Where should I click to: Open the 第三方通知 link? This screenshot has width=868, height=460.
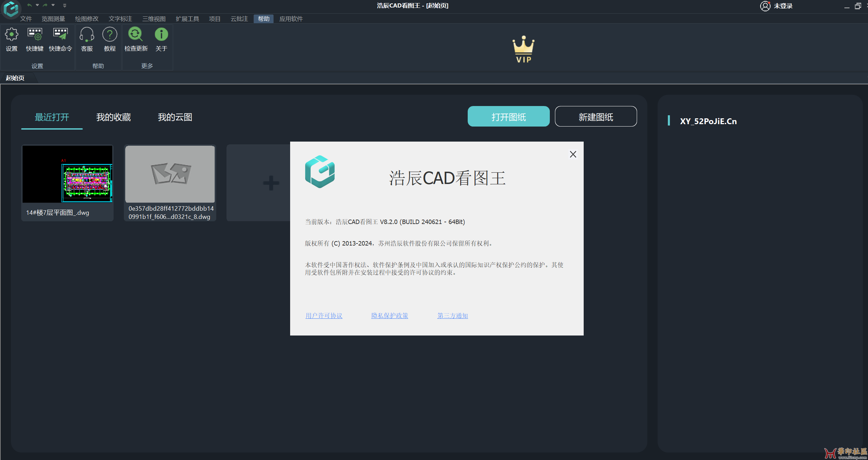coord(453,315)
